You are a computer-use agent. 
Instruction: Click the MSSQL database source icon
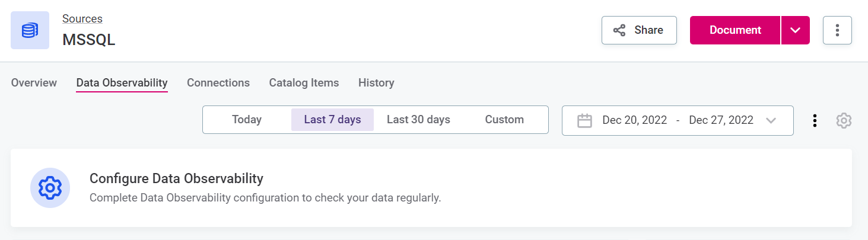pos(30,30)
